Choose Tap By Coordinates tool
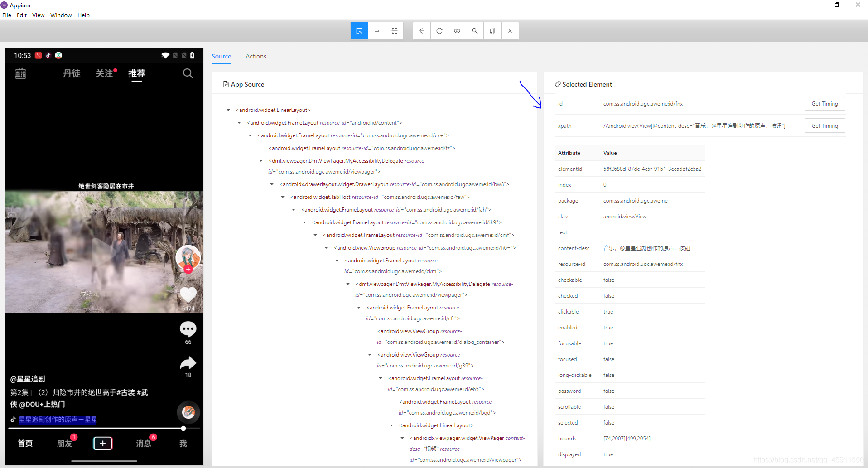Image resolution: width=868 pixels, height=468 pixels. pos(395,31)
